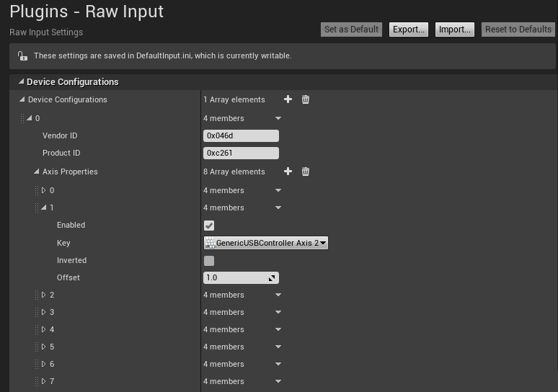Uncheck the Enabled checkbox

[209, 226]
